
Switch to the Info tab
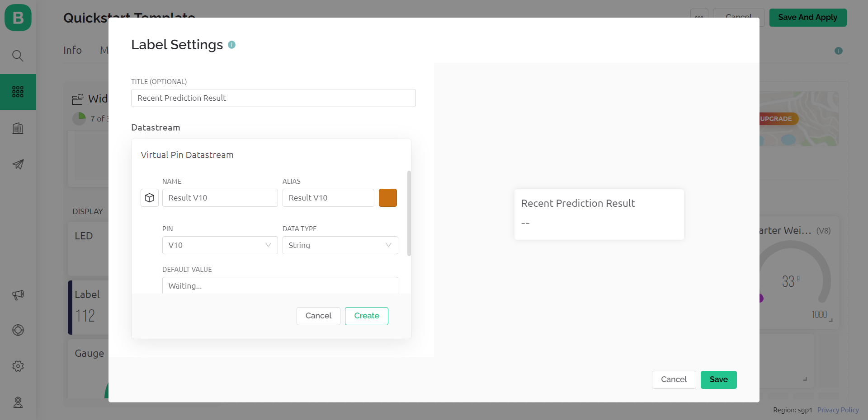72,50
